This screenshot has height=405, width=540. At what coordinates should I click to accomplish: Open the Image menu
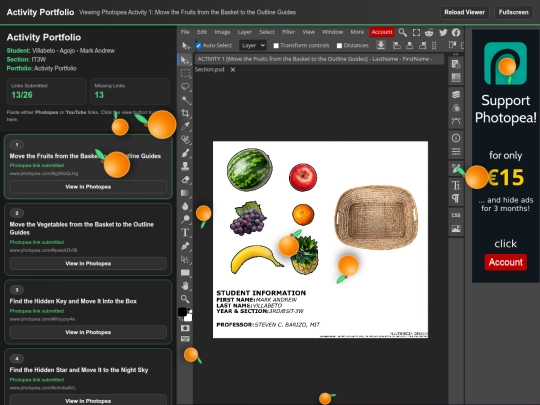tap(222, 32)
